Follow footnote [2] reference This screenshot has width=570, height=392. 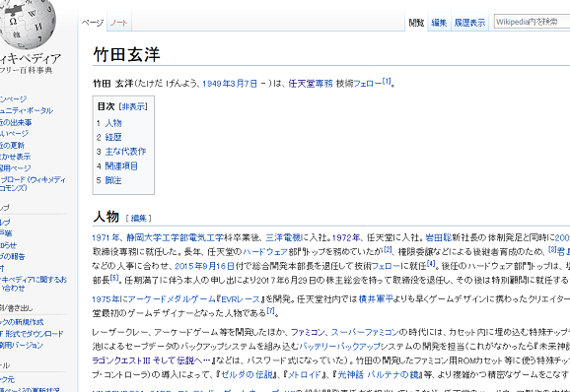click(x=389, y=249)
